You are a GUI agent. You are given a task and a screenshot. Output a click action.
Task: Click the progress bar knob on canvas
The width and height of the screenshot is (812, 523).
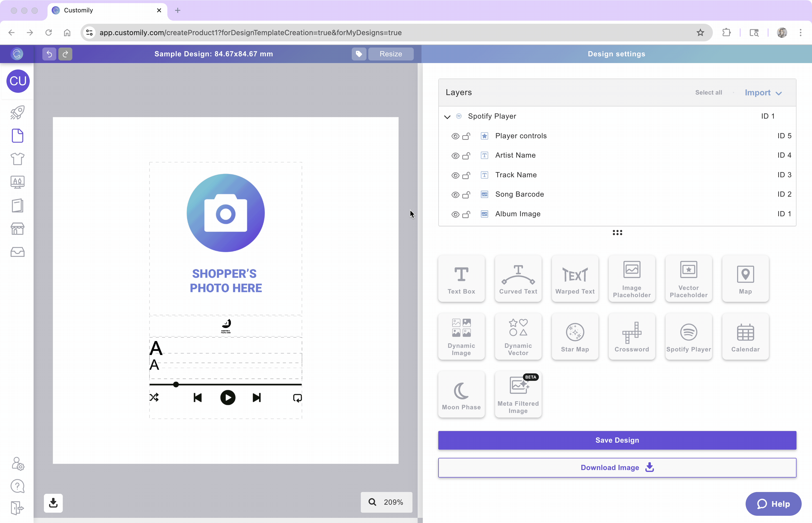click(176, 384)
